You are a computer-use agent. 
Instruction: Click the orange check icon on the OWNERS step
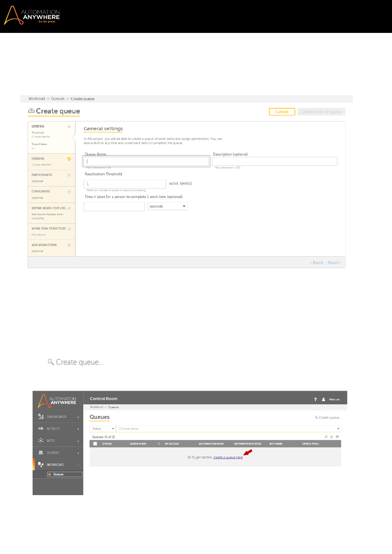click(69, 159)
